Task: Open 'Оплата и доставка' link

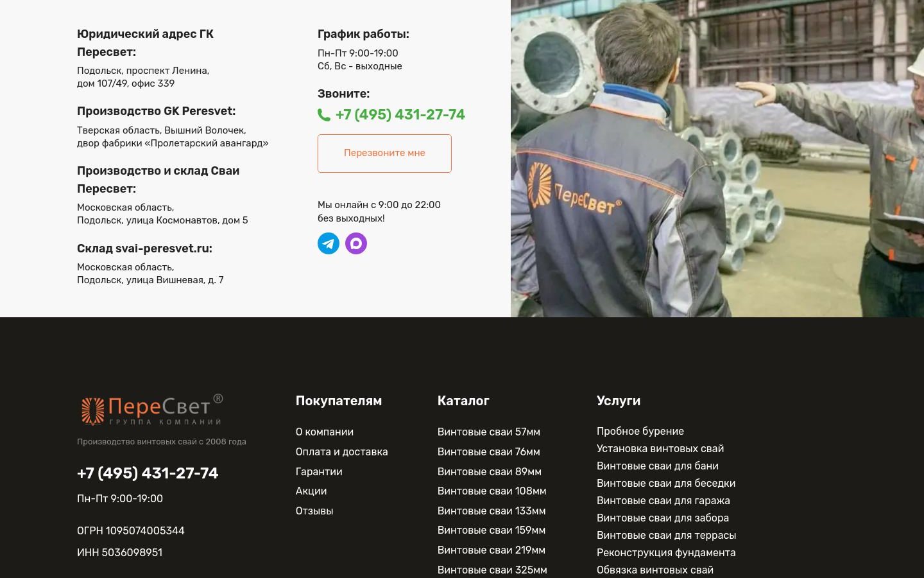Action: tap(342, 452)
